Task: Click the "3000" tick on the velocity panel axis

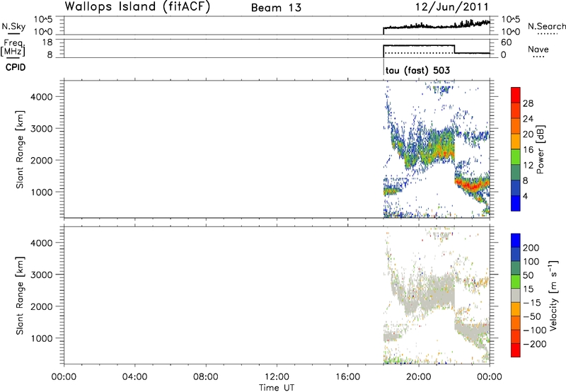Action: click(42, 275)
